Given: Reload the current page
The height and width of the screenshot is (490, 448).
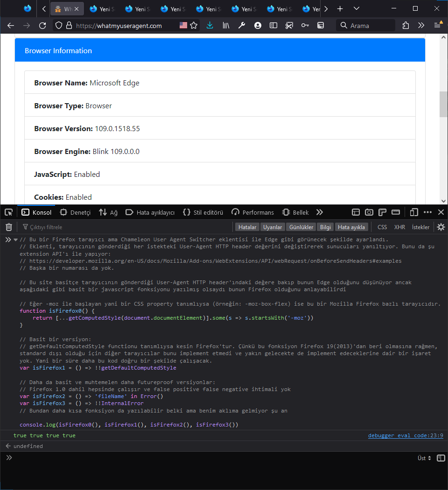Looking at the screenshot, I should point(42,26).
